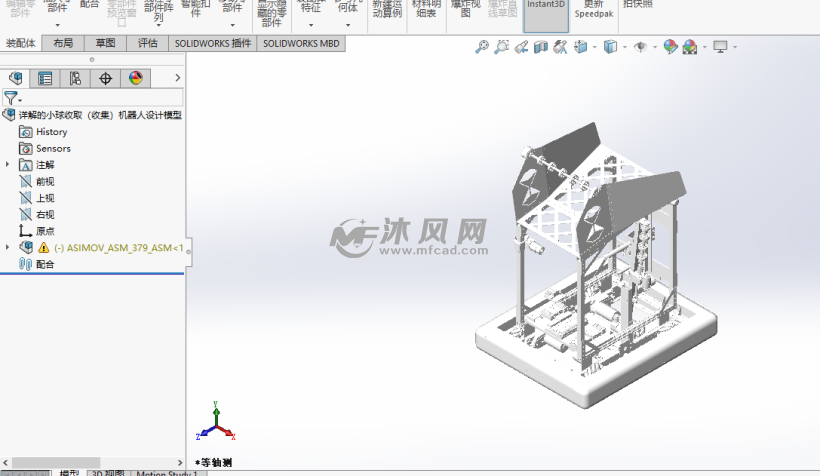Image resolution: width=820 pixels, height=476 pixels.
Task: Switch to the 布局 ribbon tab
Action: click(x=63, y=43)
